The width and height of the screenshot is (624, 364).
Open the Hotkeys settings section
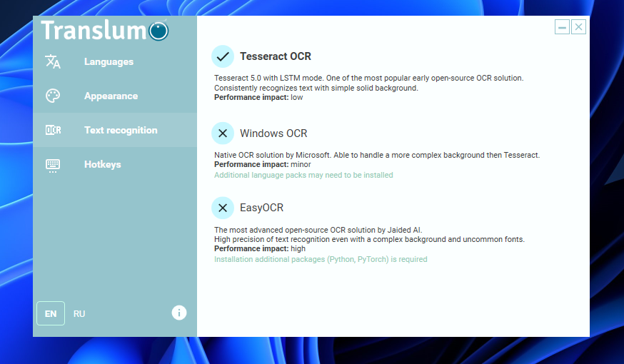[102, 165]
